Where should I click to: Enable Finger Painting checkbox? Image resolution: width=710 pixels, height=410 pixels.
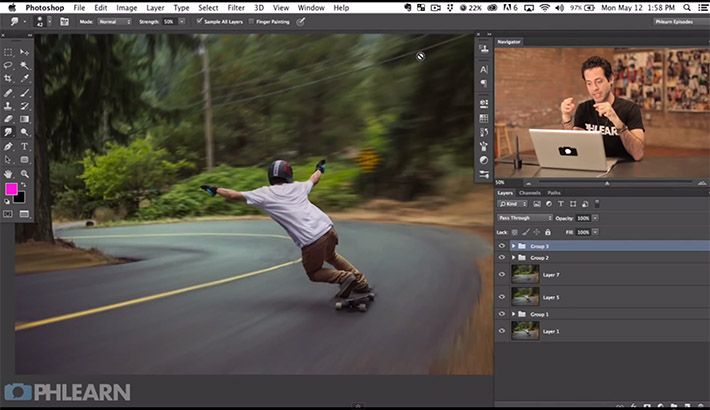click(251, 21)
